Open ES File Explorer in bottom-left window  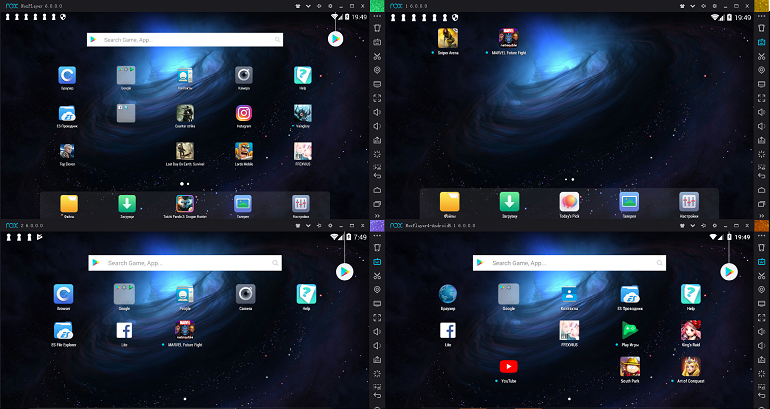click(x=63, y=330)
